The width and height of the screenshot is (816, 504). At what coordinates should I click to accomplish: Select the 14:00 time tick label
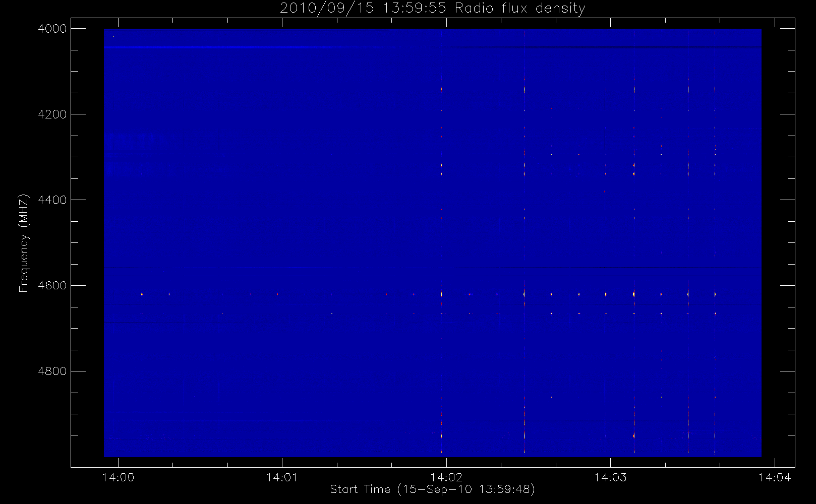[118, 477]
